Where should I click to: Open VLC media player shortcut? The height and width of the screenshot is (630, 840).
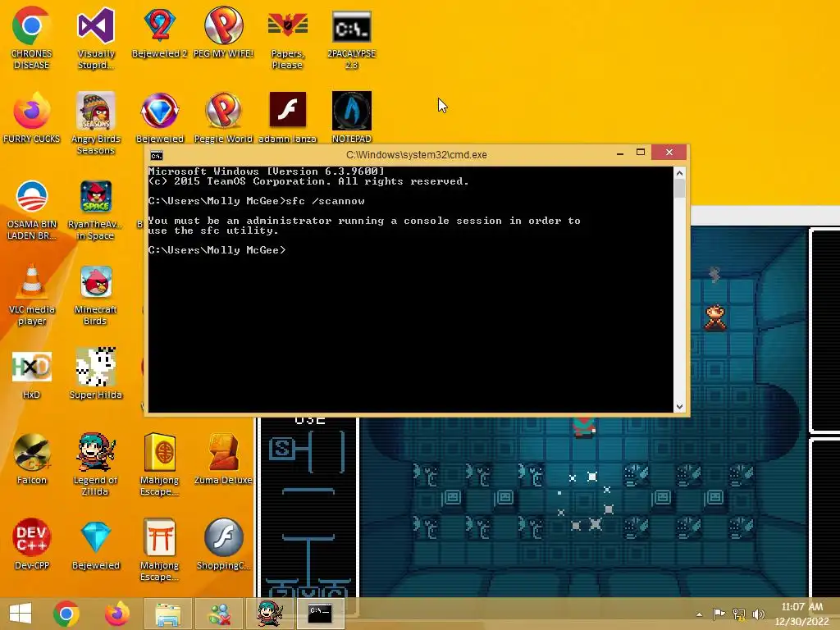click(x=31, y=294)
